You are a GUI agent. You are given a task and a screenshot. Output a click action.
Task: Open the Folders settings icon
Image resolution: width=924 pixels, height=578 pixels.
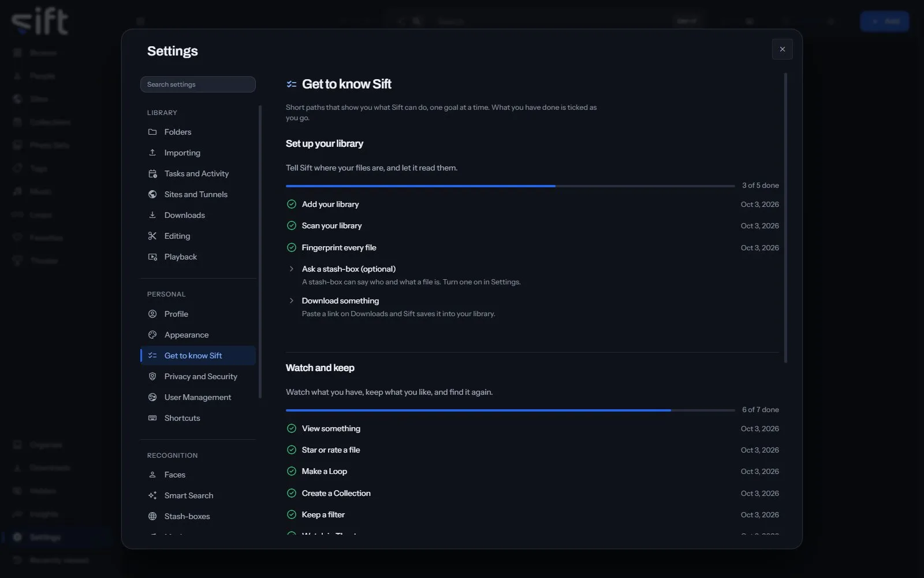tap(152, 132)
